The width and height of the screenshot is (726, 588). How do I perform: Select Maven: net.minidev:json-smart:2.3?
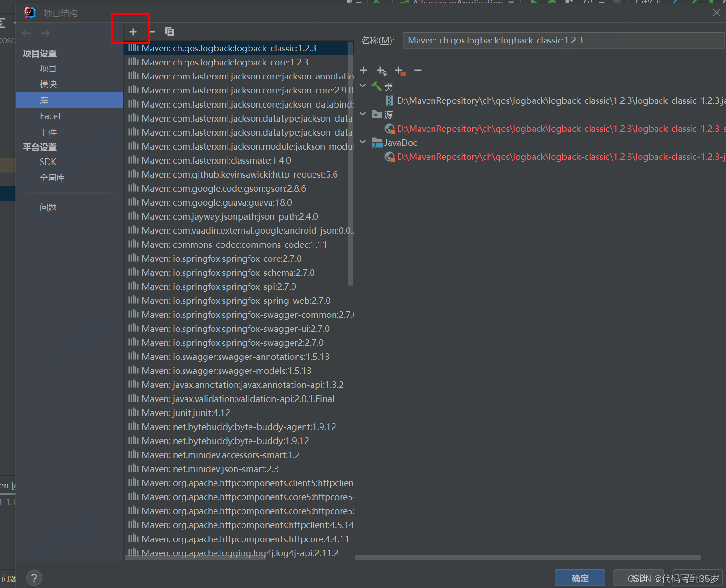click(x=238, y=469)
